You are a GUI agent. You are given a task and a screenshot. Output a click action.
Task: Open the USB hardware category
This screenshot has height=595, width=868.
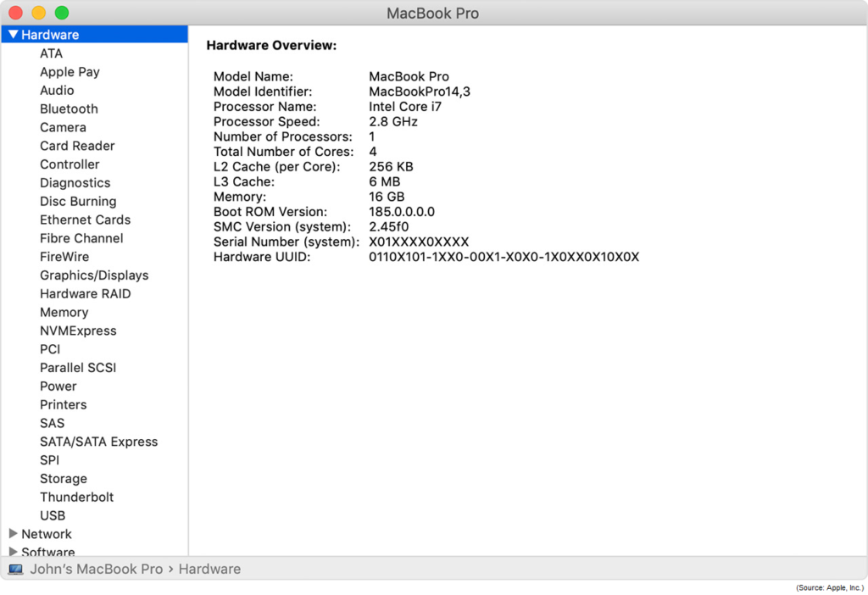click(53, 515)
